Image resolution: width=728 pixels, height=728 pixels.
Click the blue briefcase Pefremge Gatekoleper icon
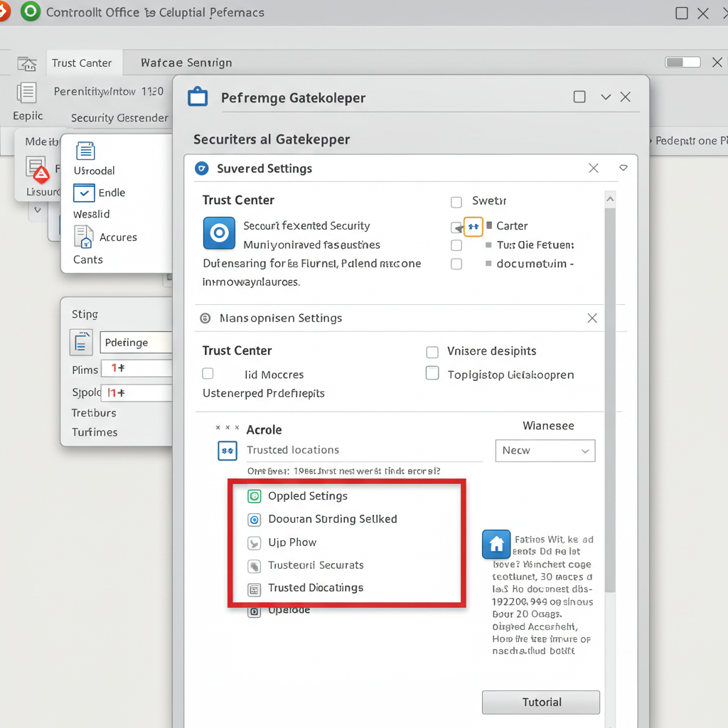pyautogui.click(x=198, y=97)
